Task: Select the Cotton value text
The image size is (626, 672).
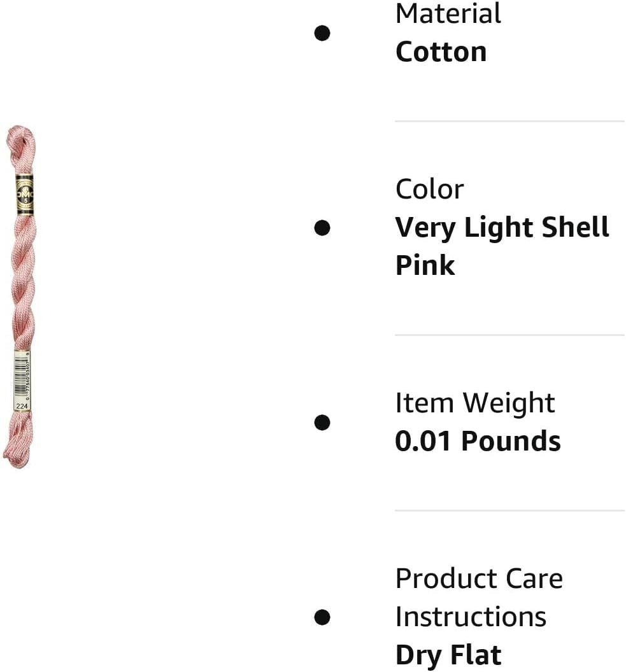Action: [x=441, y=52]
